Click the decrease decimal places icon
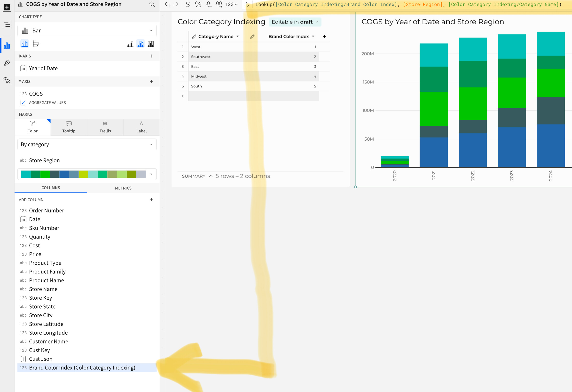572x392 pixels. click(x=209, y=4)
